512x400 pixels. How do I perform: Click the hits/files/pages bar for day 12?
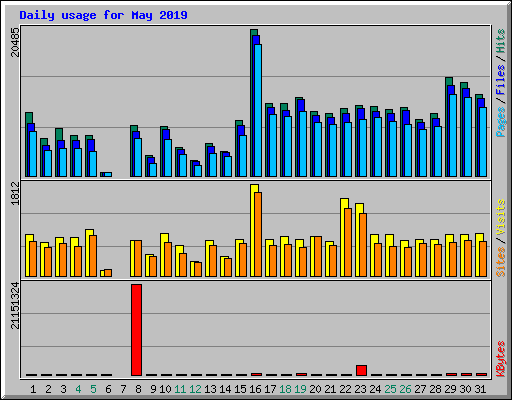pyautogui.click(x=196, y=169)
